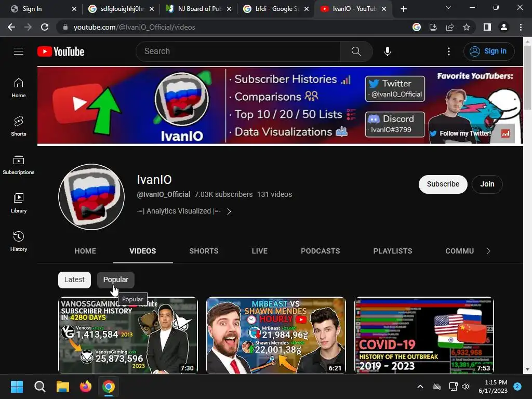Click the volume icon in system tray

pyautogui.click(x=465, y=387)
